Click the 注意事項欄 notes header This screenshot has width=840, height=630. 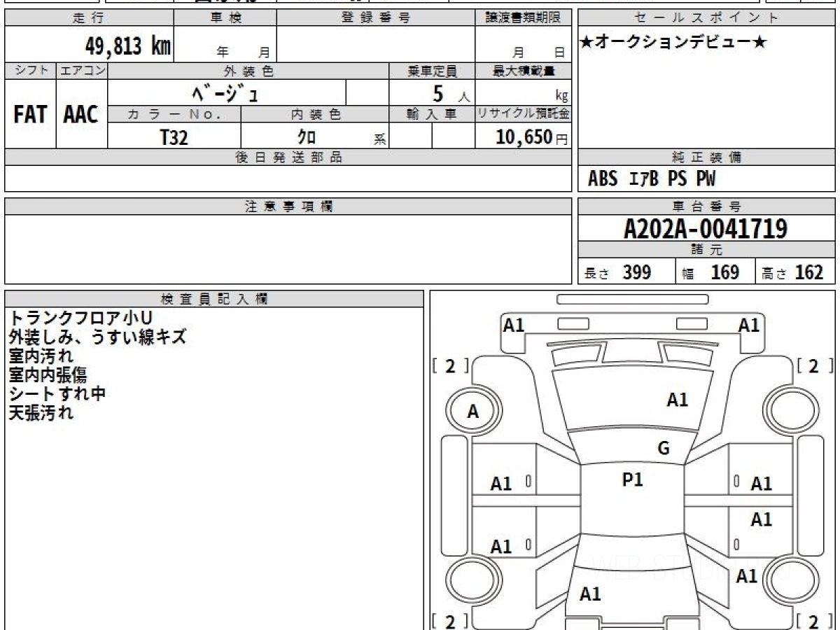click(x=288, y=206)
